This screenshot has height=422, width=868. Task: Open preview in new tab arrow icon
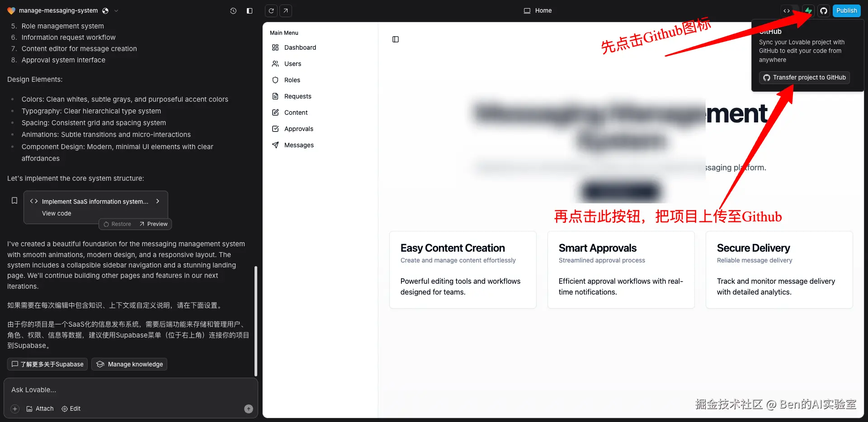click(286, 11)
